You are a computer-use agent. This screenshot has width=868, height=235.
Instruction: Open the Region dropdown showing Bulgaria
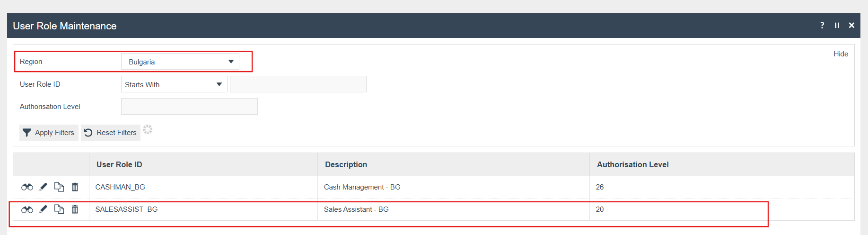[180, 62]
